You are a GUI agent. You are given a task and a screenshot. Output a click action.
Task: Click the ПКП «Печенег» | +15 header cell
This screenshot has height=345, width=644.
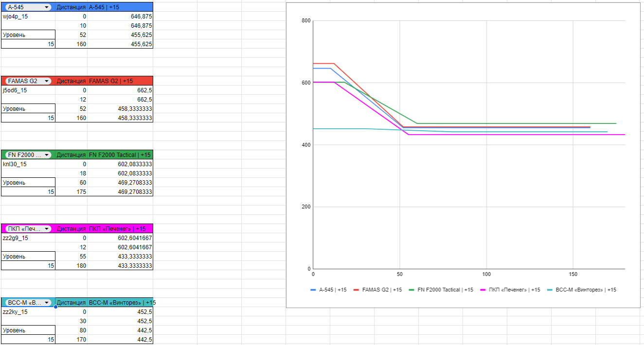tap(120, 228)
